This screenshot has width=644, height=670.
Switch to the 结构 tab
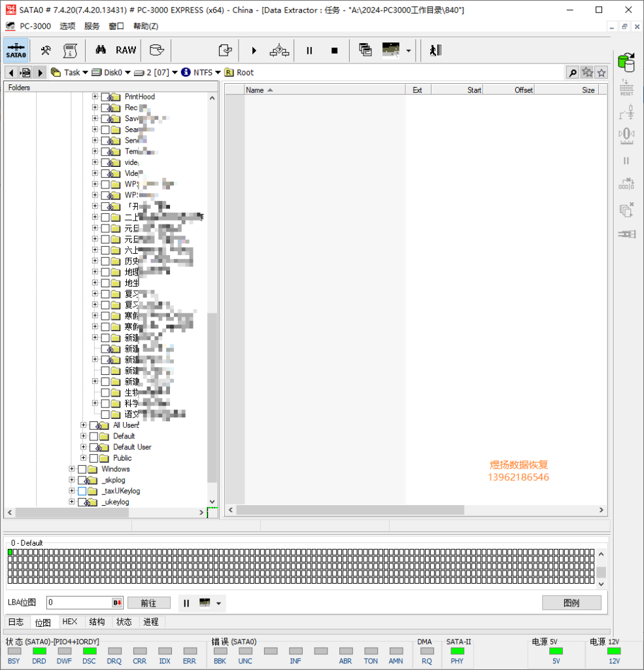tap(97, 622)
